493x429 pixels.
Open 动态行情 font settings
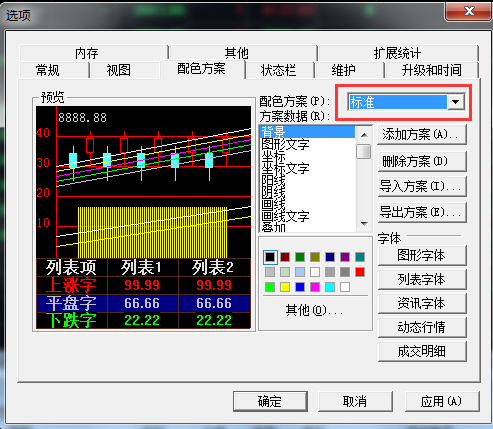[421, 327]
